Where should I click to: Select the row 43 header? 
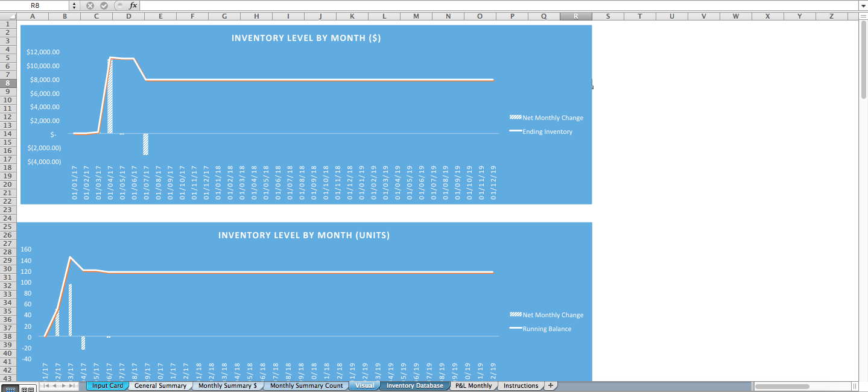click(x=8, y=378)
